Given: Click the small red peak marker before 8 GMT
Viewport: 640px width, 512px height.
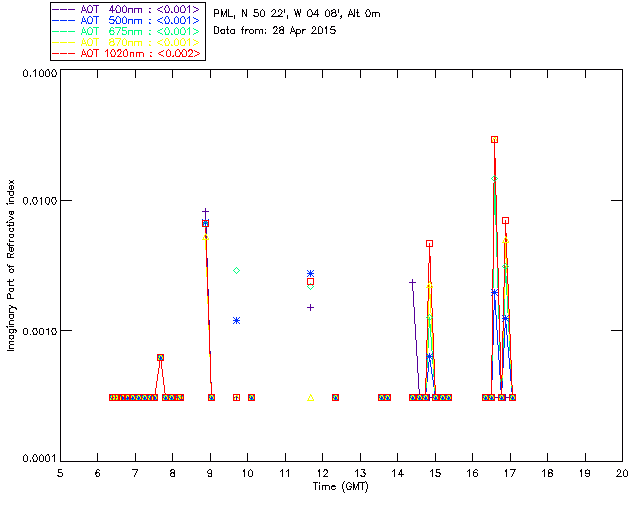Looking at the screenshot, I should 160,358.
